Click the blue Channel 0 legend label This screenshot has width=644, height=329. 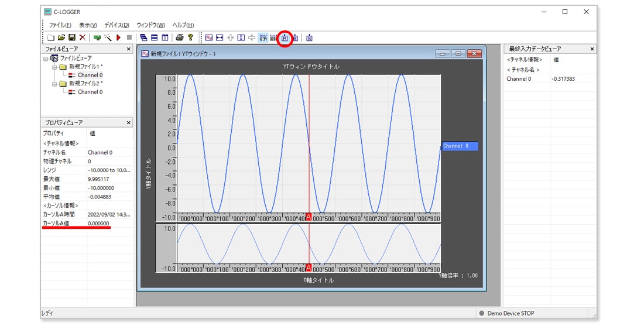pyautogui.click(x=459, y=146)
